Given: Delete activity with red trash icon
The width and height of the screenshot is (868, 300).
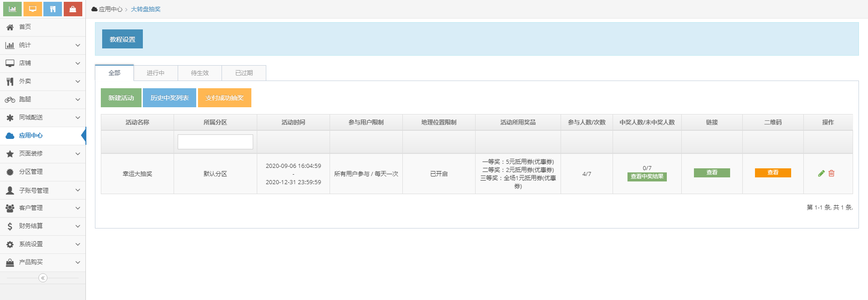Looking at the screenshot, I should pyautogui.click(x=831, y=173).
